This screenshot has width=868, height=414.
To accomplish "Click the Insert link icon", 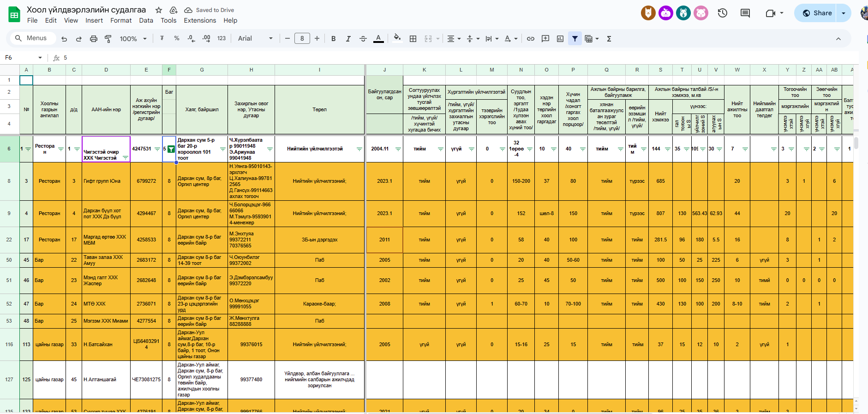I will coord(531,39).
